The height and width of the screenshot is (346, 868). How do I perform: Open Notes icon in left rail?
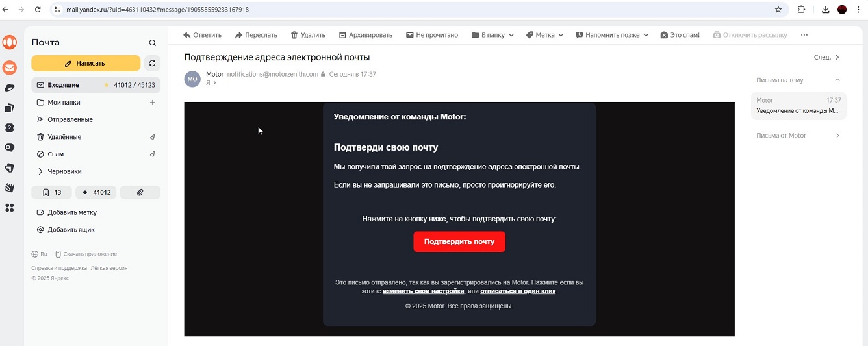[10, 188]
